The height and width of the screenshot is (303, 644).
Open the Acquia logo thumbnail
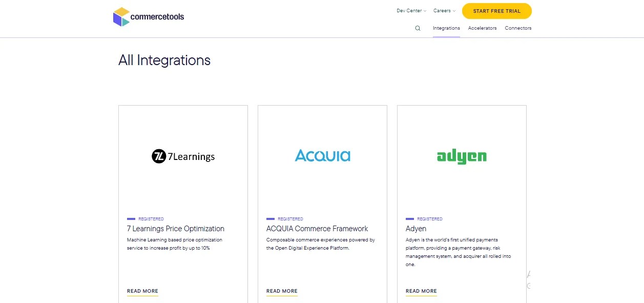323,155
